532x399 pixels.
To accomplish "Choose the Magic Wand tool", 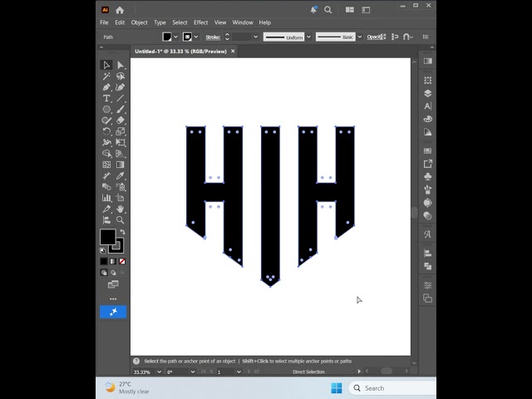I will pos(106,76).
